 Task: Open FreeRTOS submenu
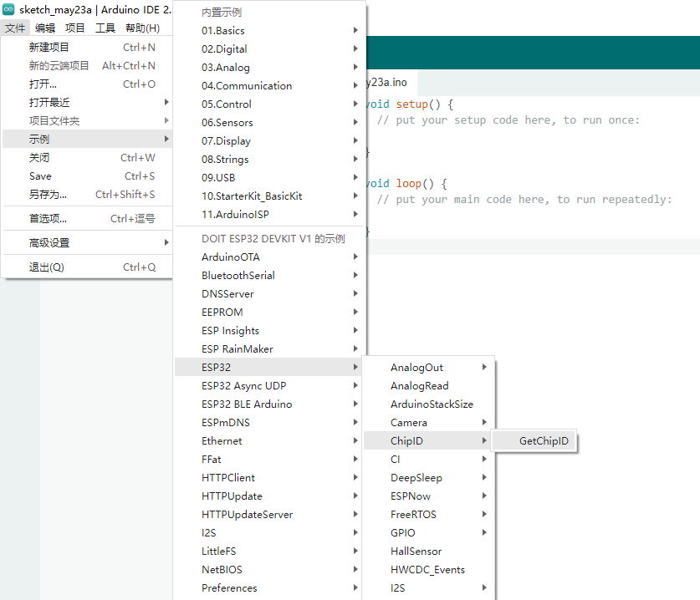pos(428,515)
